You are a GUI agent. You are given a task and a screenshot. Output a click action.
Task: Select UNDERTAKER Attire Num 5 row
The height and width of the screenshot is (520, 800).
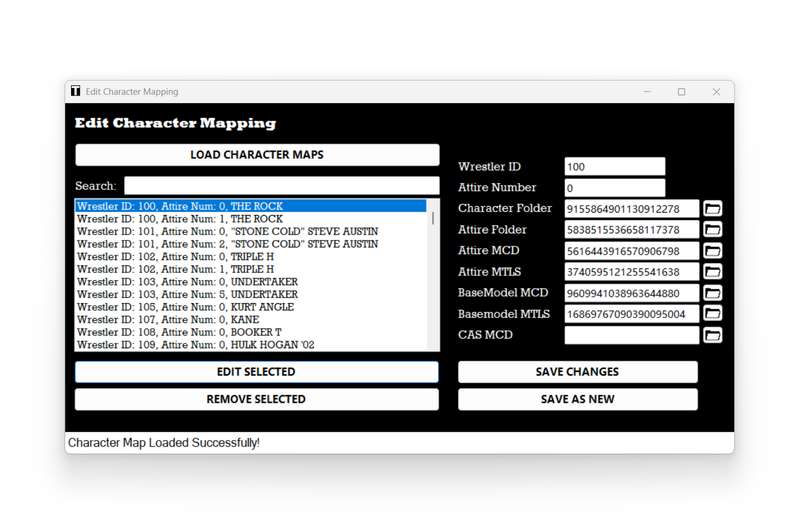pos(251,294)
